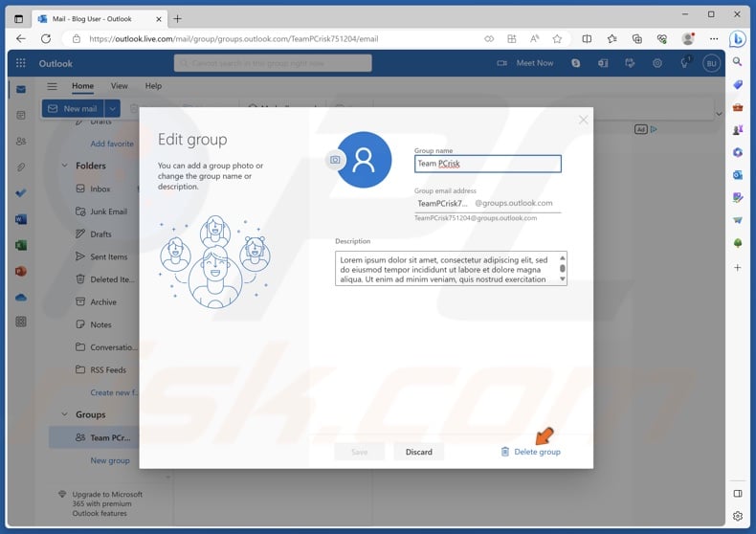Open the New mail dropdown arrow
The width and height of the screenshot is (756, 534).
(x=112, y=108)
